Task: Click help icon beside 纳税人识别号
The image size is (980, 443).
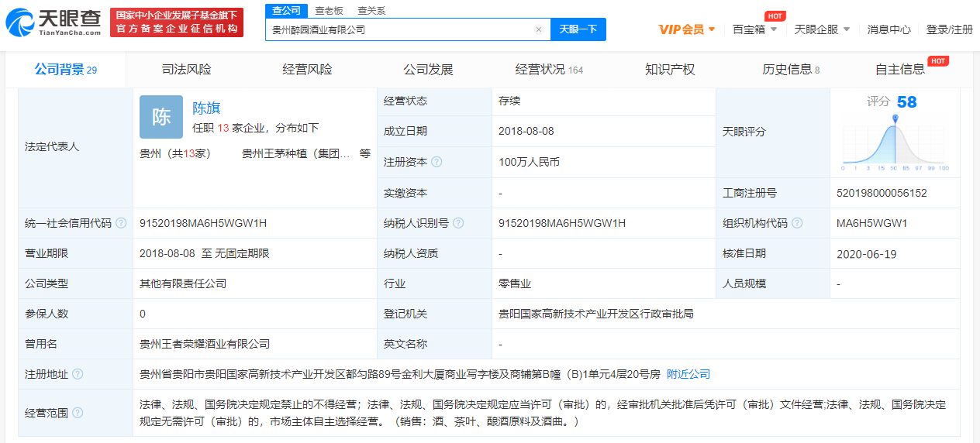Action: (458, 223)
